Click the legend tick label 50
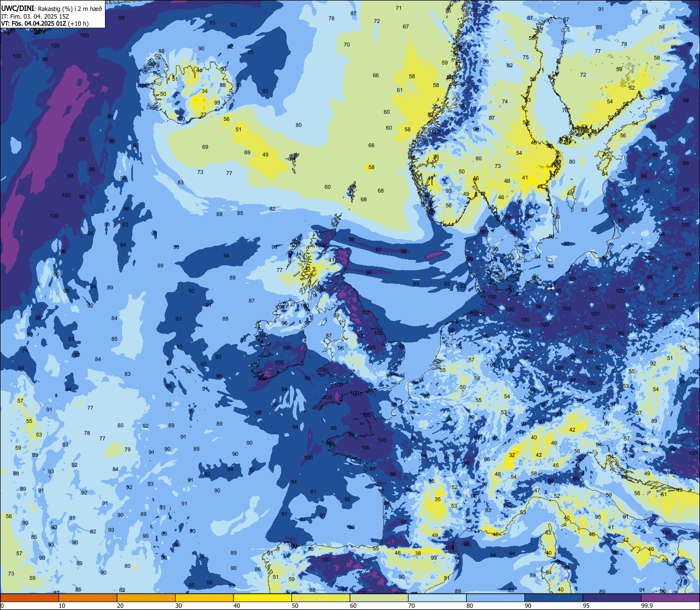 [295, 606]
